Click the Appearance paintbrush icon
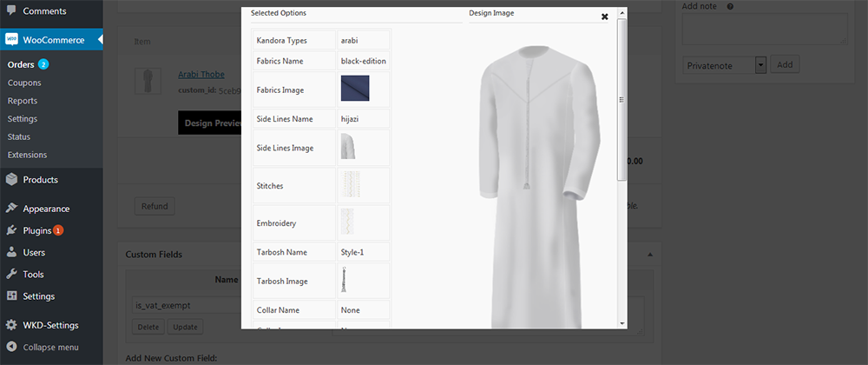 click(x=11, y=209)
